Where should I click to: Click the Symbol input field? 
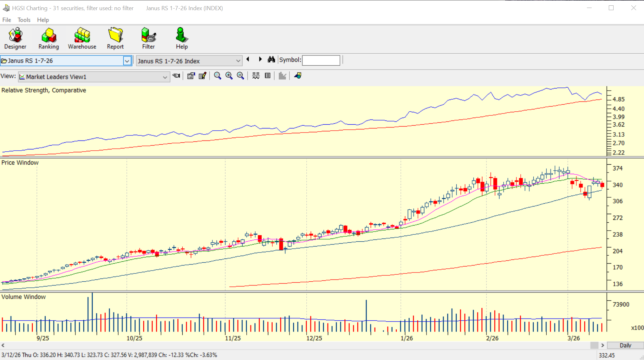tap(321, 60)
